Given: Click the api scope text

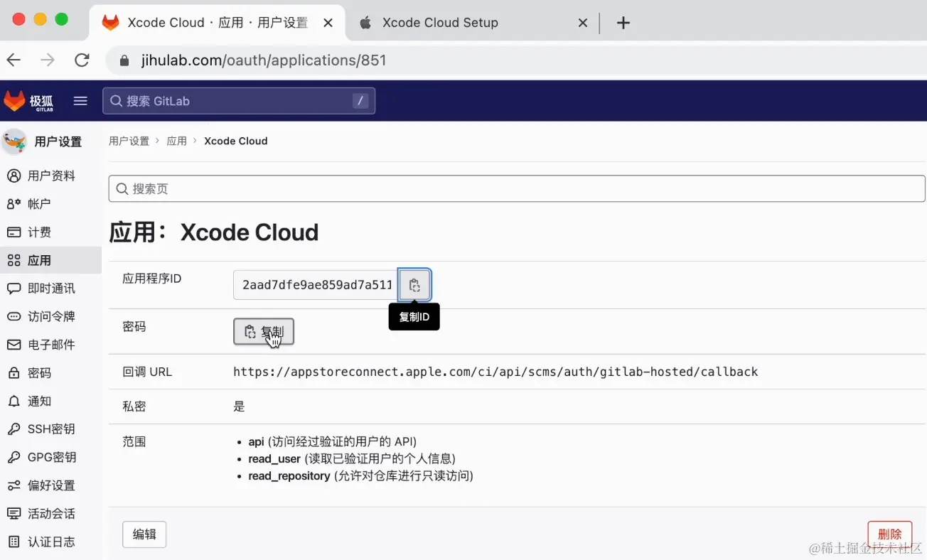Looking at the screenshot, I should click(256, 442).
